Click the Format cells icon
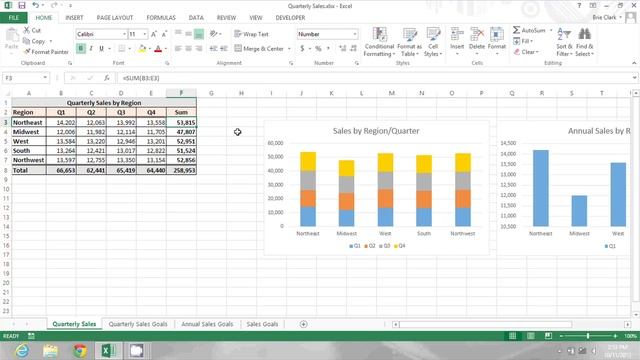This screenshot has height=360, width=640. click(497, 35)
